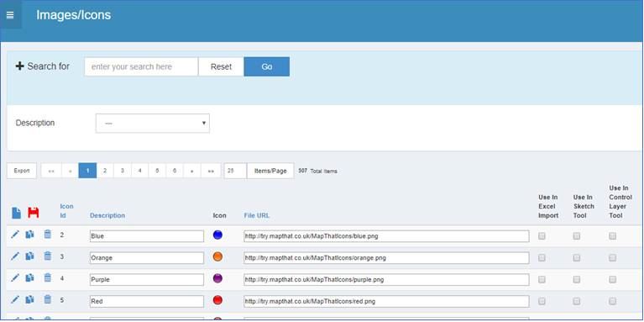Click the purple marker icon image
The height and width of the screenshot is (322, 644).
point(217,278)
